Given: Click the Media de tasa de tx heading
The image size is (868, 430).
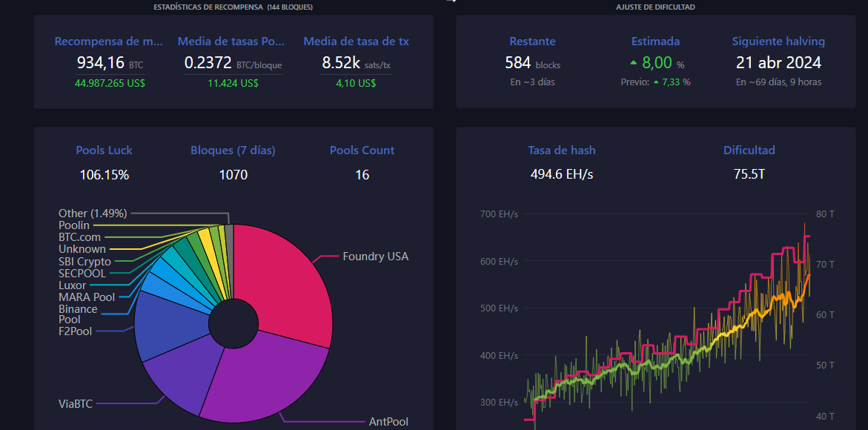Looking at the screenshot, I should (357, 42).
